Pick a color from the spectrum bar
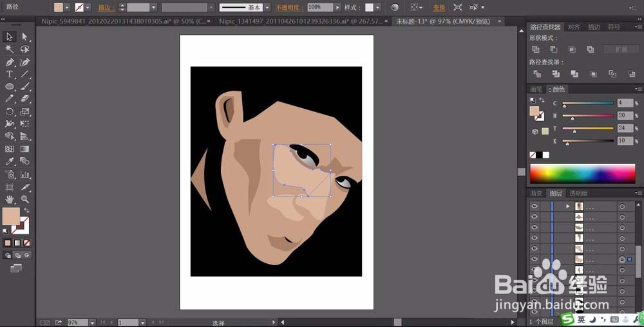Screen dimensions: 644x327 pyautogui.click(x=582, y=174)
